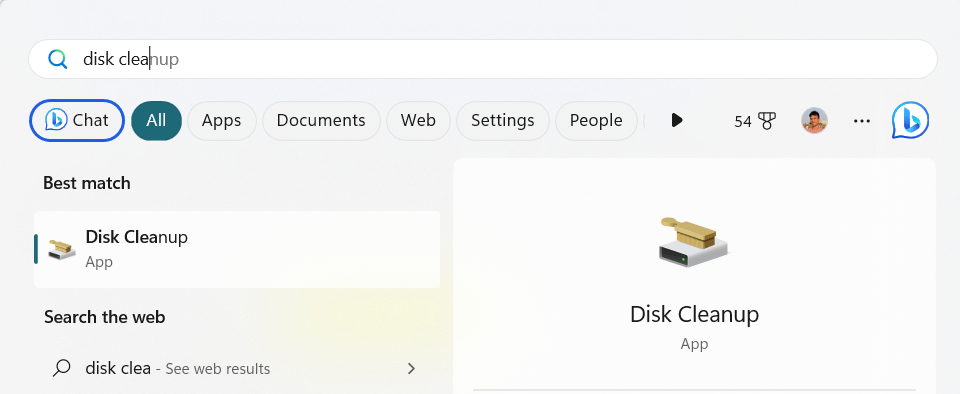Expand 'disk clea' web results chevron

click(411, 368)
